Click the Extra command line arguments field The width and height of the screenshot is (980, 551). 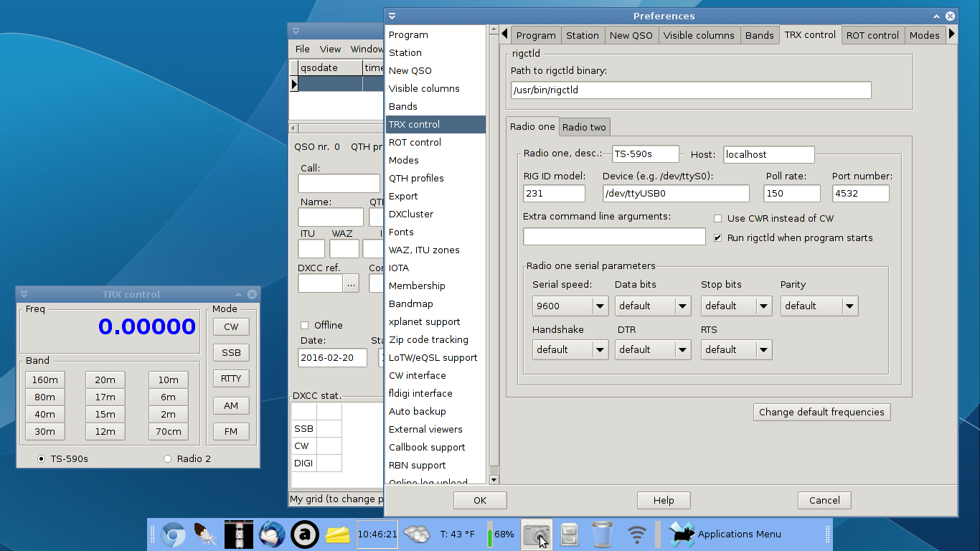614,237
